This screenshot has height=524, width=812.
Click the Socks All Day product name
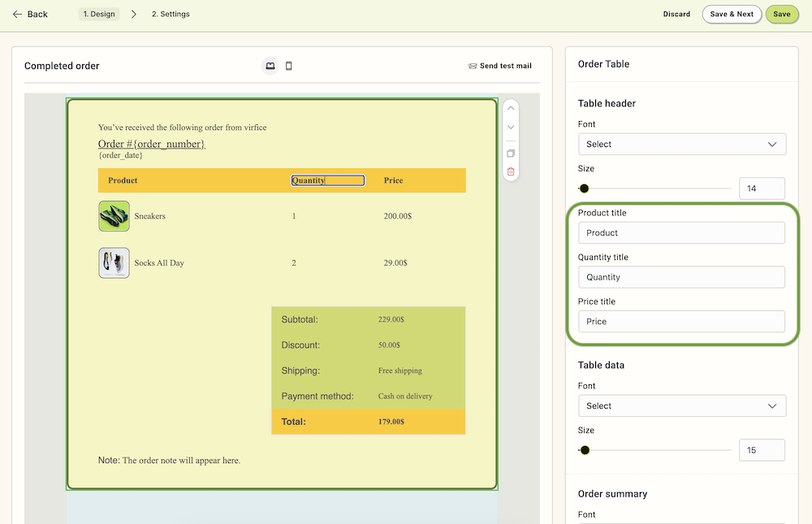pyautogui.click(x=159, y=262)
